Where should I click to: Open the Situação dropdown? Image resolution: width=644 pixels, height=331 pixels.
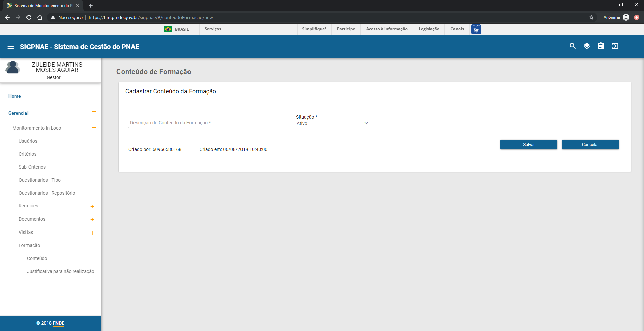tap(332, 123)
